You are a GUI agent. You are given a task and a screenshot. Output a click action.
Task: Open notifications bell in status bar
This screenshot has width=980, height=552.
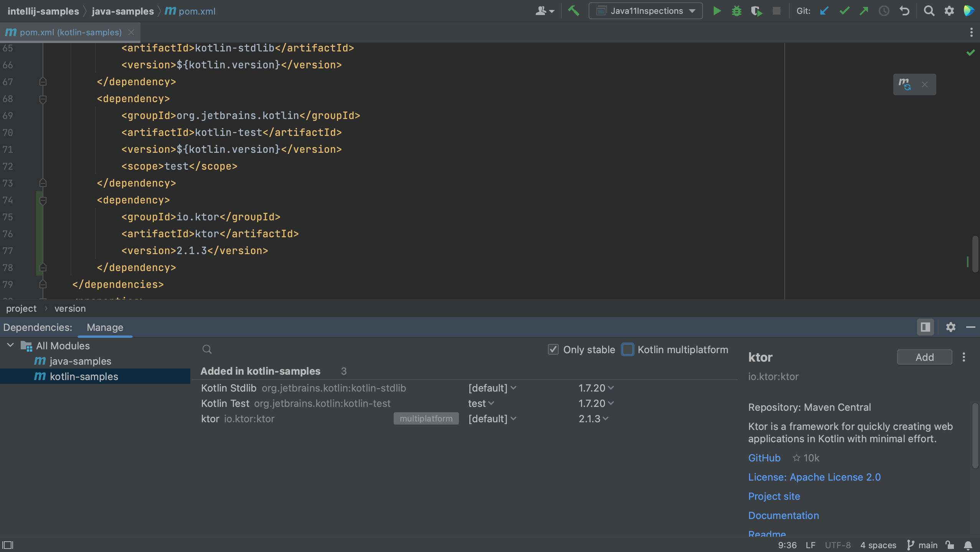pos(968,545)
